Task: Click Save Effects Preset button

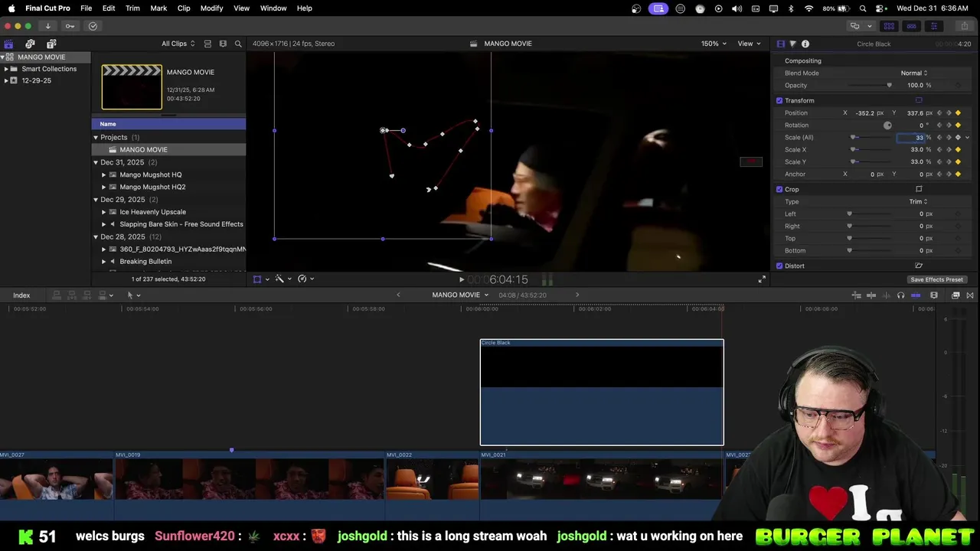Action: pyautogui.click(x=936, y=279)
